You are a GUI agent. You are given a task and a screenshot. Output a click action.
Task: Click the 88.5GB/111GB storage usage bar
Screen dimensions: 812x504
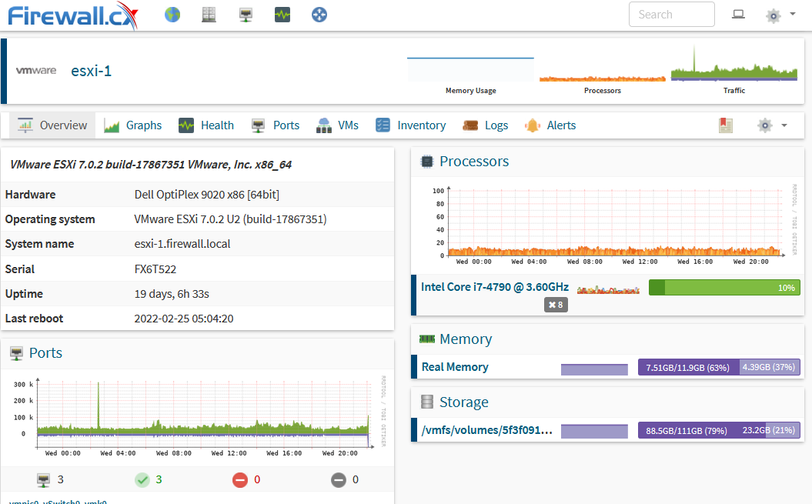pyautogui.click(x=720, y=430)
